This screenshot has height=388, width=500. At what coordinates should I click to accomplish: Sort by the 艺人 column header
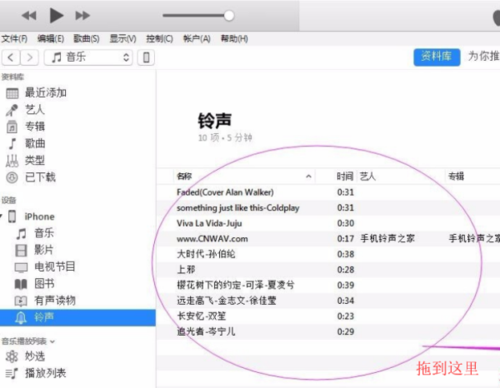(368, 176)
